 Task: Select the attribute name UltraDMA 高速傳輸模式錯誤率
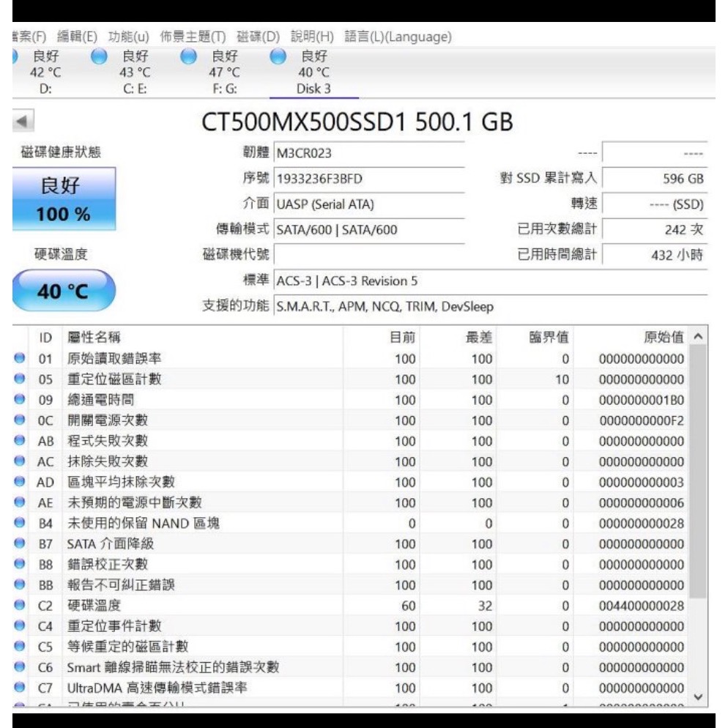157,688
